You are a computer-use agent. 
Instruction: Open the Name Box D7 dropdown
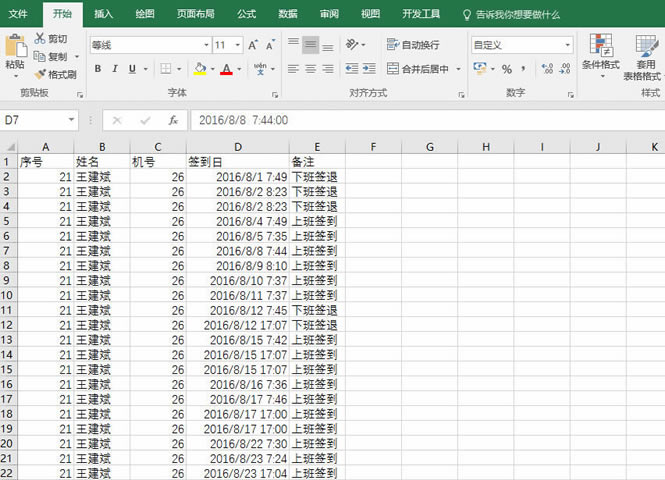pyautogui.click(x=71, y=120)
